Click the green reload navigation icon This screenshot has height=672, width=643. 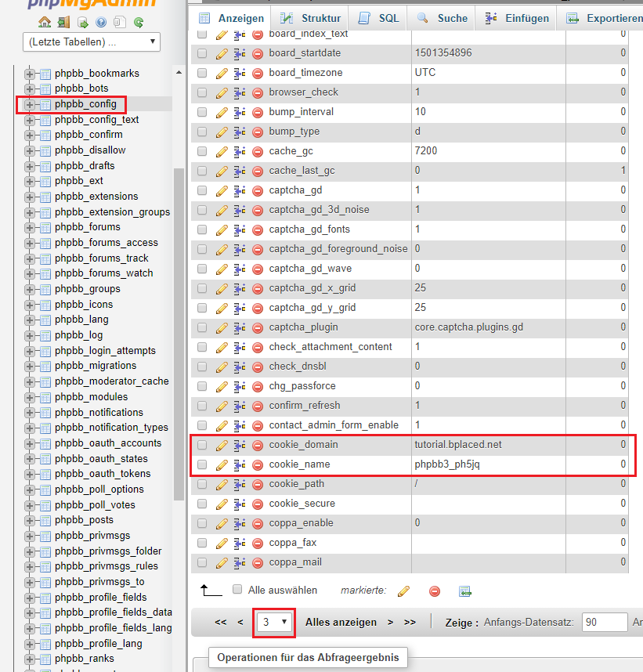coord(139,22)
